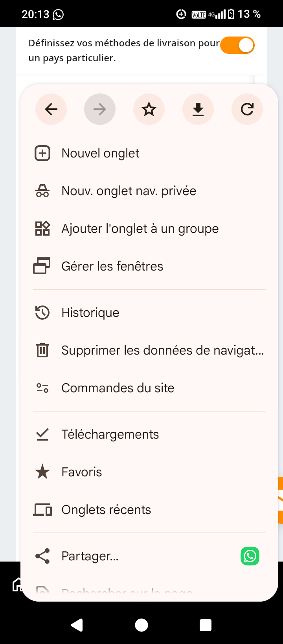Share via the WhatsApp shortcut icon
Screen dimensions: 283x644
click(250, 556)
